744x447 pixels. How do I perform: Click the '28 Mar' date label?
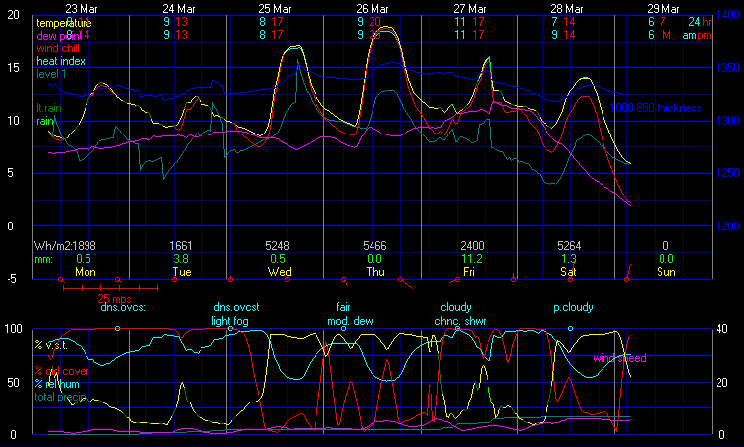(567, 9)
